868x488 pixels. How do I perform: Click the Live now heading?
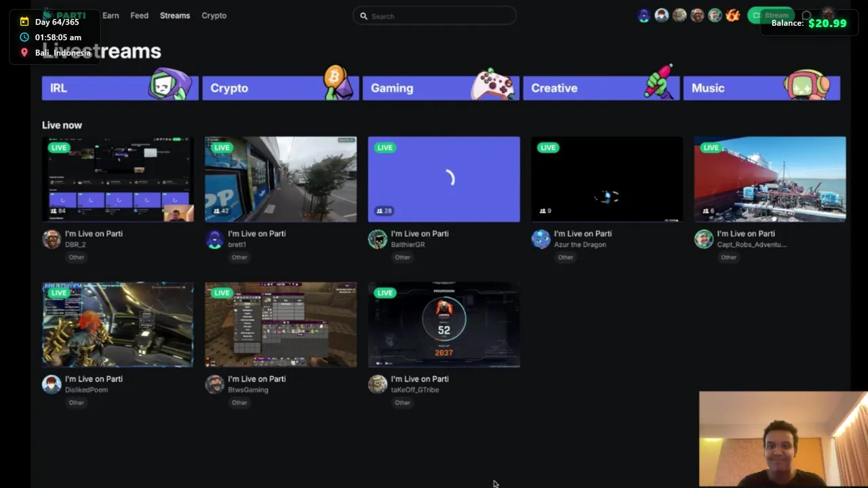point(62,125)
